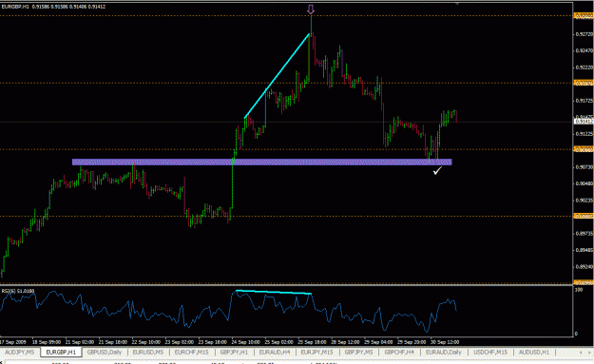Viewport: 594px width, 364px height.
Task: Click the 0.90480 price scale label
Action: tap(584, 183)
